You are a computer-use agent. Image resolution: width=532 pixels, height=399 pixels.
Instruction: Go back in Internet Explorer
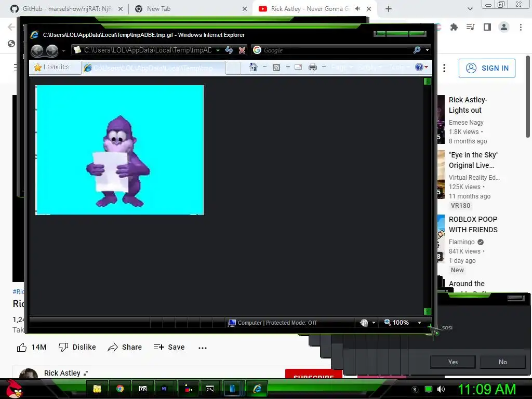(x=37, y=50)
